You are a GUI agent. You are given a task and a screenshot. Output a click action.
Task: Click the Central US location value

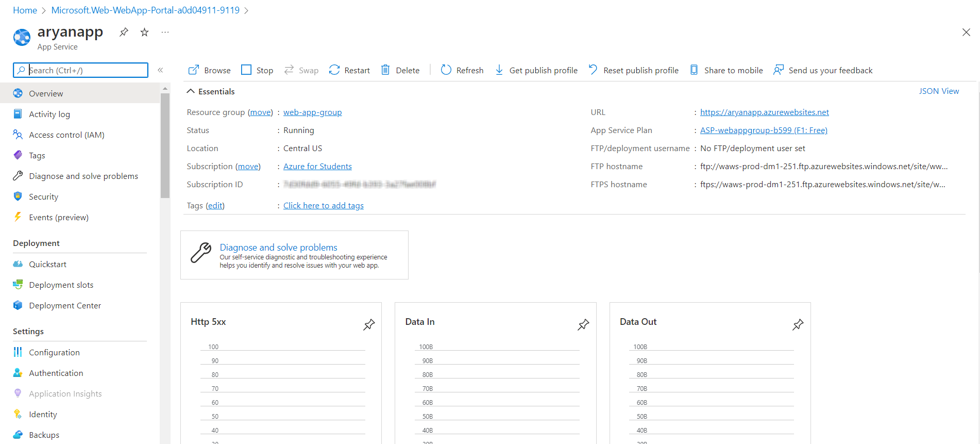302,149
